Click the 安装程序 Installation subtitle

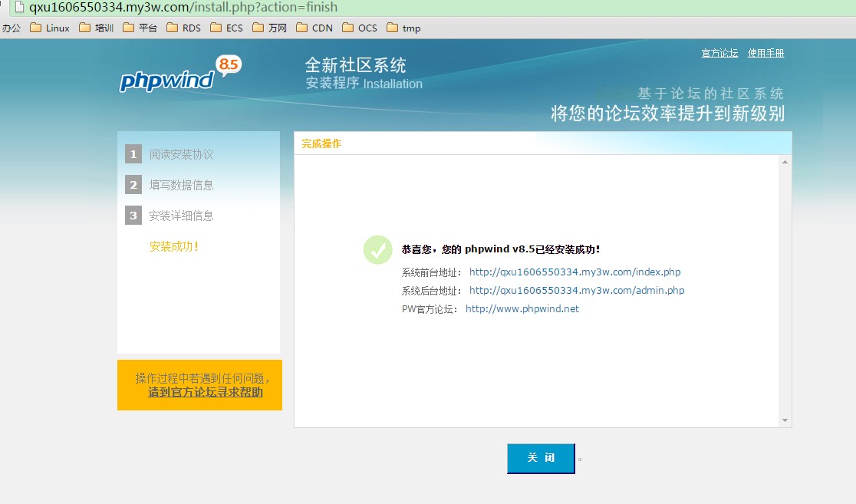point(364,84)
